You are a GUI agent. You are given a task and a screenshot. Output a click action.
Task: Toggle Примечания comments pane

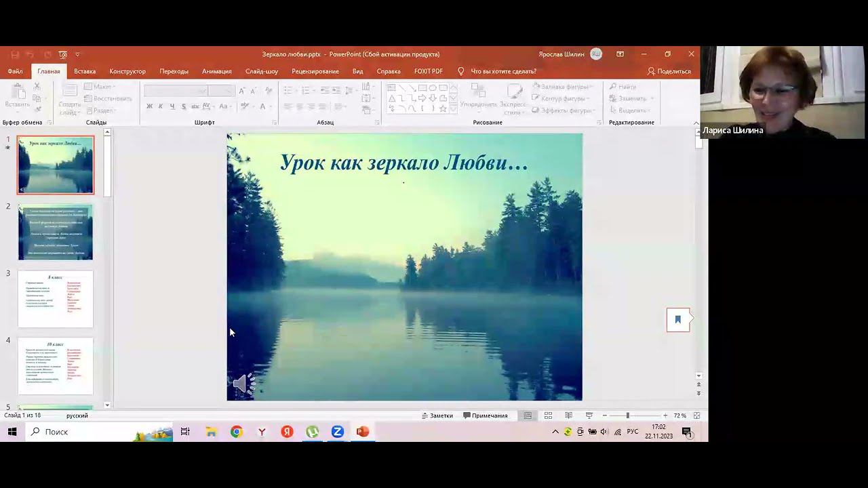tap(485, 415)
